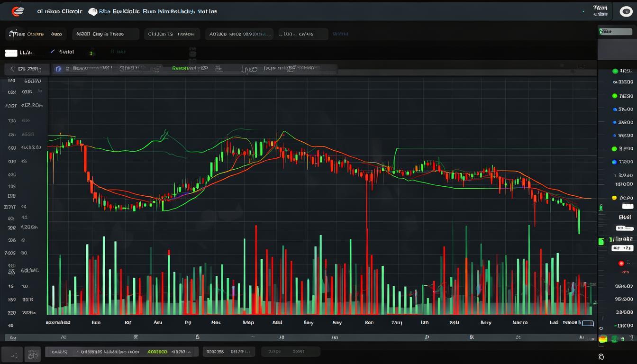Viewport: 637px width, 364px height.
Task: Click the blue icon on the chart toolbar
Action: click(59, 69)
